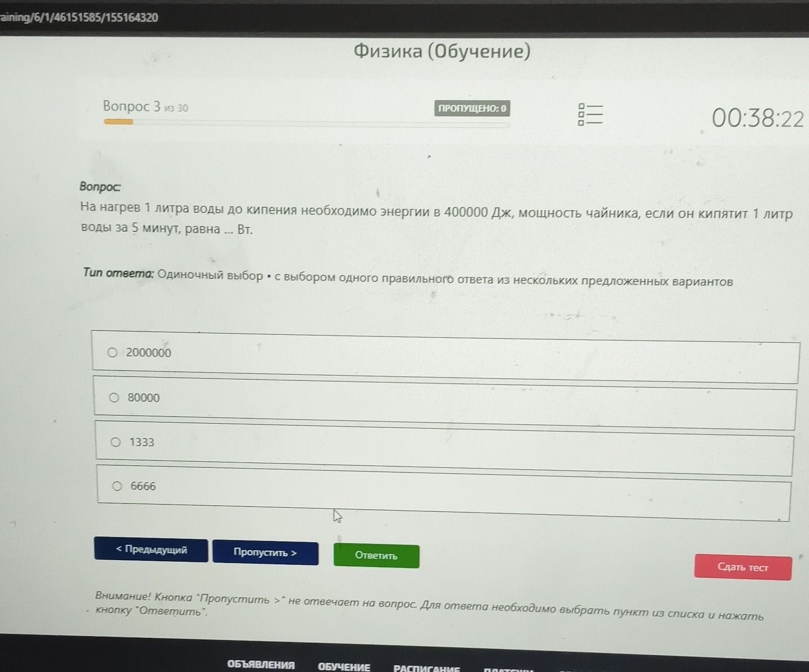The height and width of the screenshot is (672, 809).
Task: Select the 80000 answer option
Action: 114,397
